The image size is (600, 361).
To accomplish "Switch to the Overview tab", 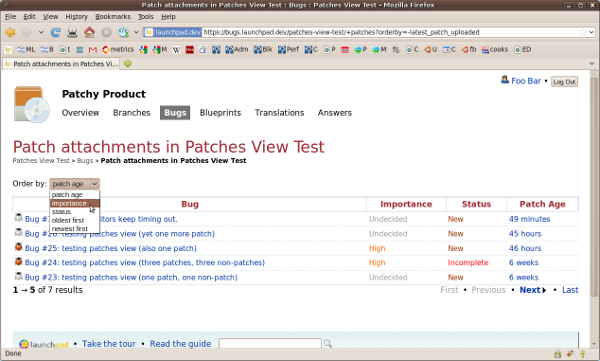I will pyautogui.click(x=80, y=113).
